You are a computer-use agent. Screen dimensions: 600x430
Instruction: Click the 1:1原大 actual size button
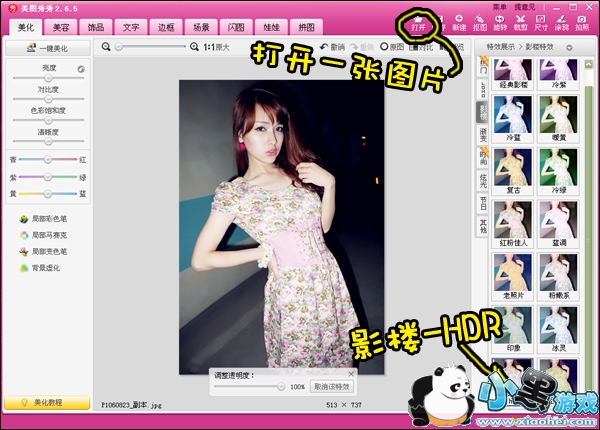pos(216,47)
